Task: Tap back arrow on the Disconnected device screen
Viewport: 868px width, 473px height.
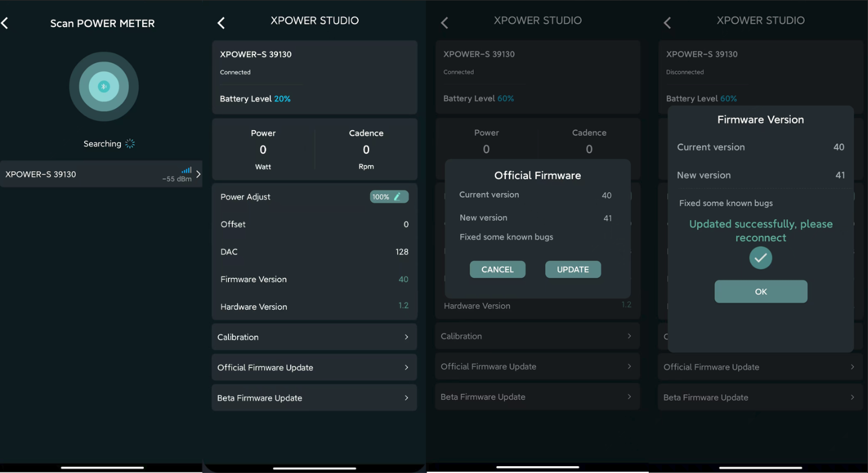Action: [x=667, y=22]
